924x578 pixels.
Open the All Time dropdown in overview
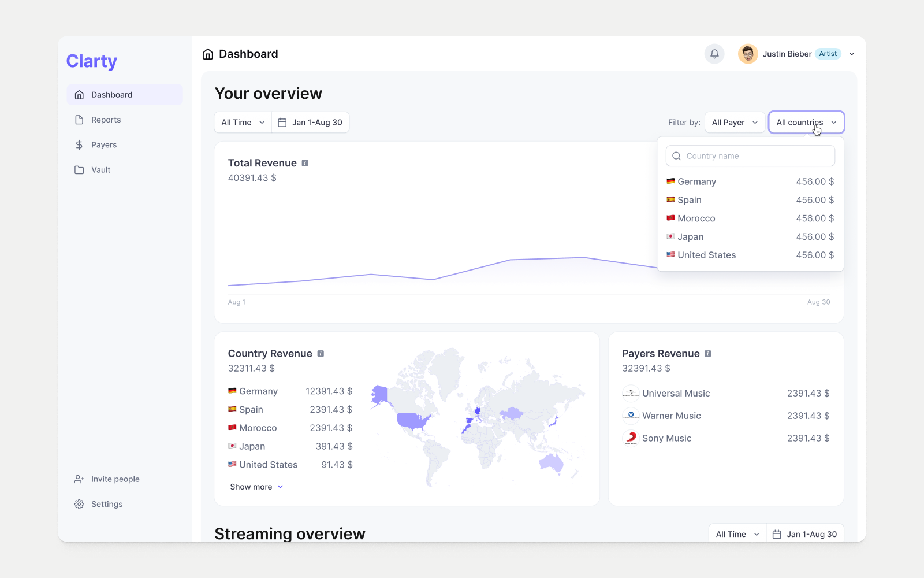(x=243, y=123)
